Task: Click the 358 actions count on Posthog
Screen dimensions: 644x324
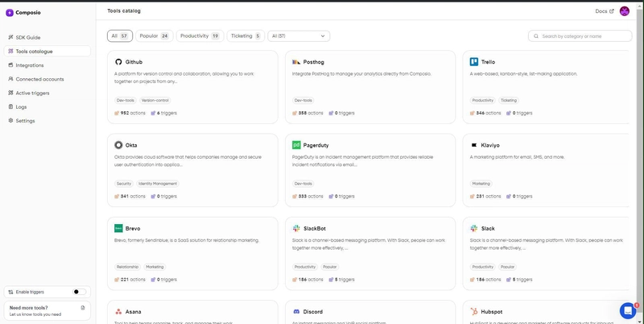Action: click(308, 113)
